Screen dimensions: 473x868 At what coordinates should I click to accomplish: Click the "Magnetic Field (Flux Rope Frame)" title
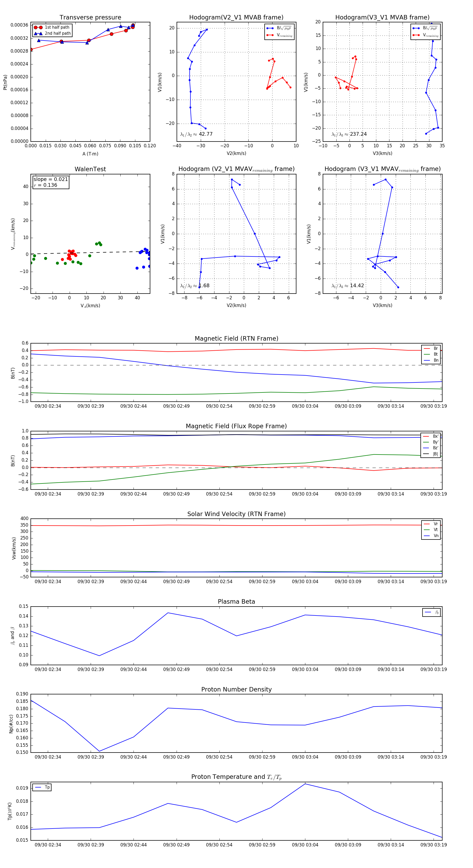(x=236, y=426)
